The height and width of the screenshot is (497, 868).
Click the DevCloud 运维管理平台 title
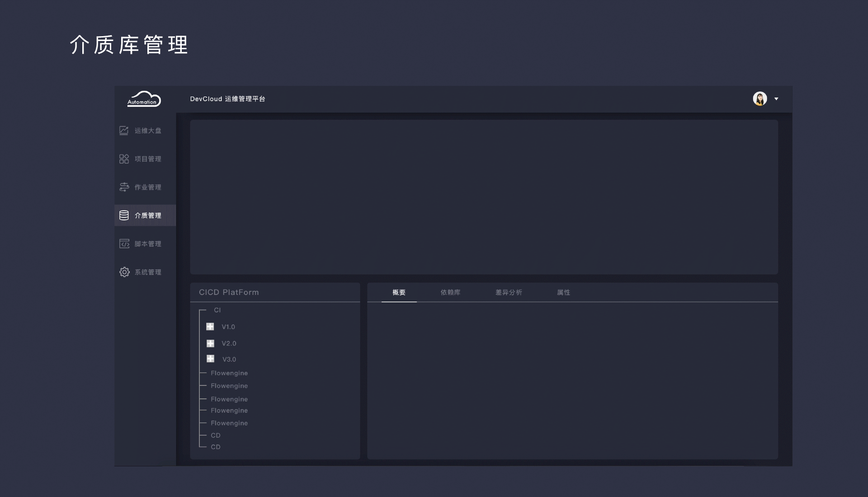pos(227,99)
